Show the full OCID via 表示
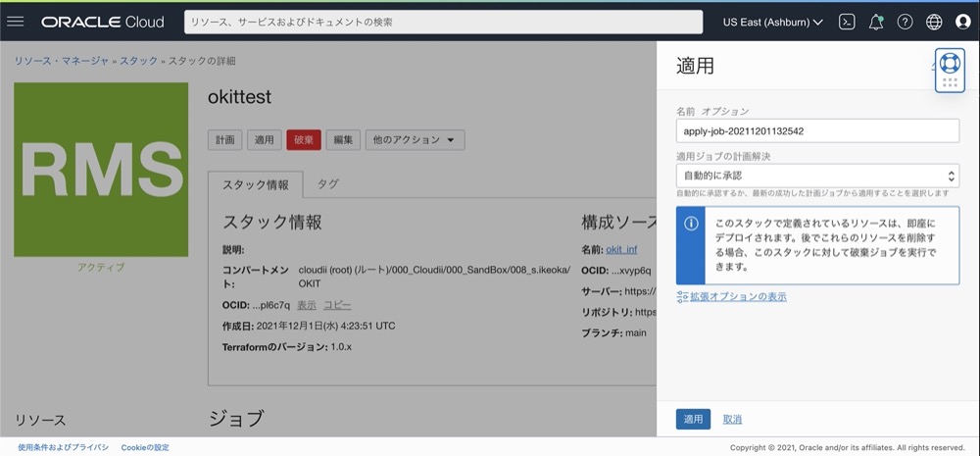Image resolution: width=980 pixels, height=456 pixels. click(306, 305)
